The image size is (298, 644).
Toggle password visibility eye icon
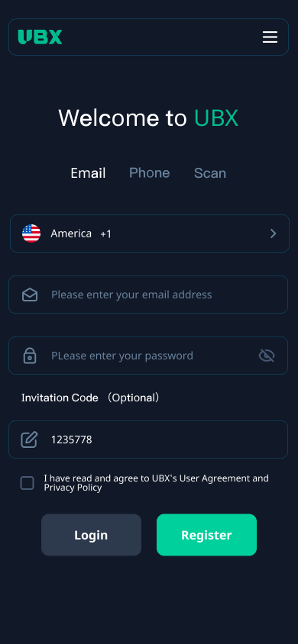click(267, 356)
